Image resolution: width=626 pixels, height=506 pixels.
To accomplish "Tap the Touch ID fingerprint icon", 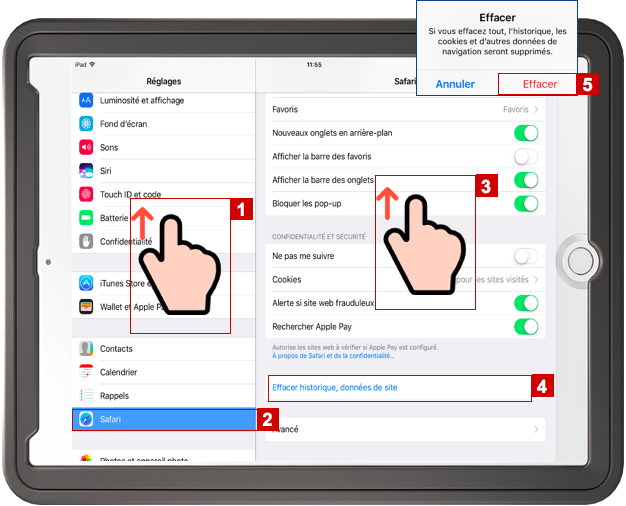I will coord(86,194).
